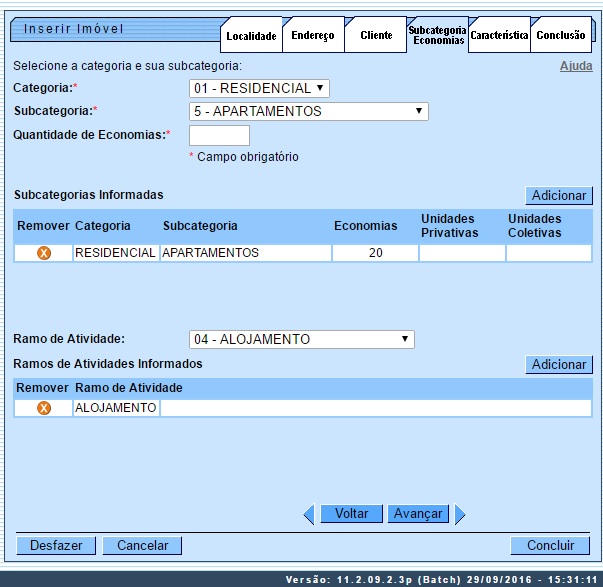Open the Cliente tab
The image size is (603, 587).
pyautogui.click(x=375, y=36)
